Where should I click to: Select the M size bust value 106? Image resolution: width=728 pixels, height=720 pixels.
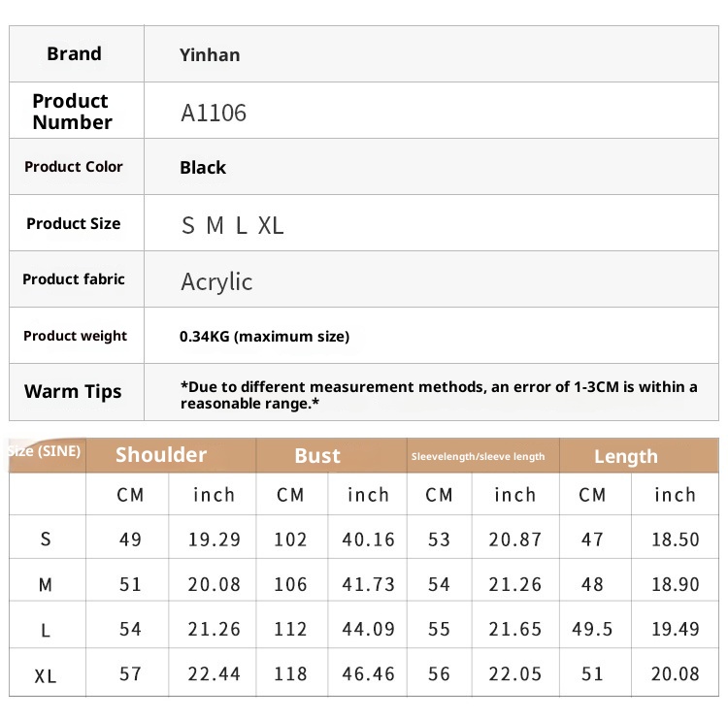click(290, 584)
